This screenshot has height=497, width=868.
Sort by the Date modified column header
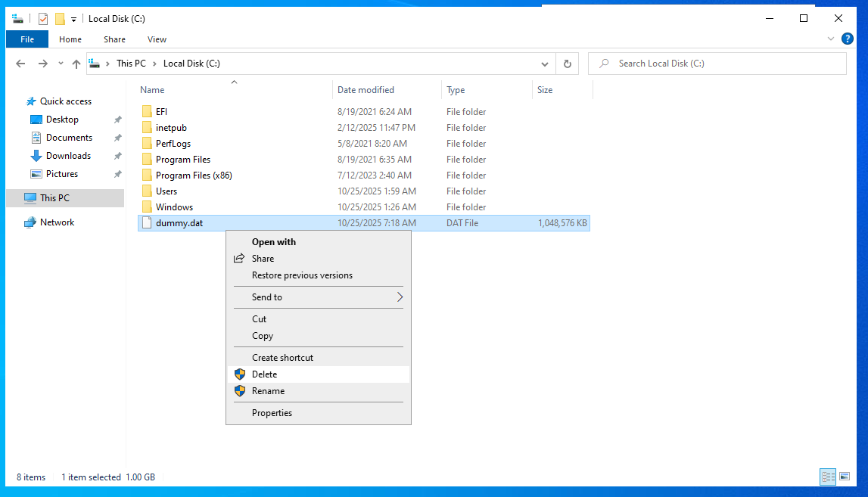point(366,90)
